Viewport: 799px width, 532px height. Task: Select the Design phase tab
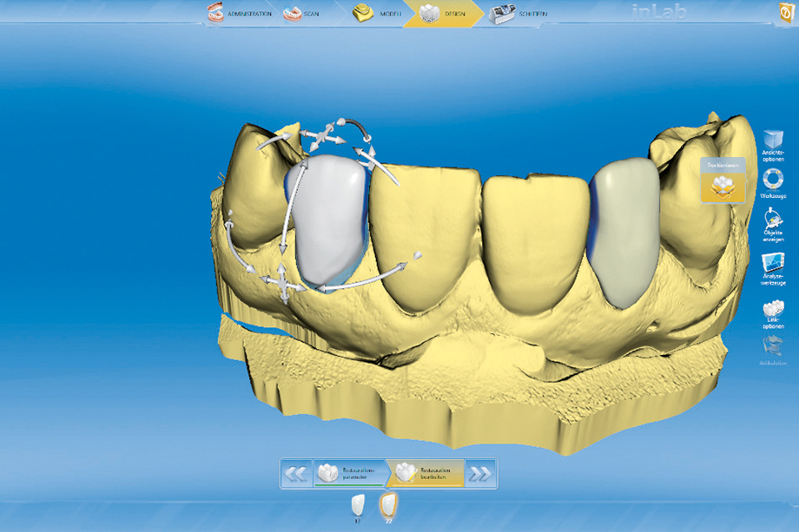coord(441,14)
